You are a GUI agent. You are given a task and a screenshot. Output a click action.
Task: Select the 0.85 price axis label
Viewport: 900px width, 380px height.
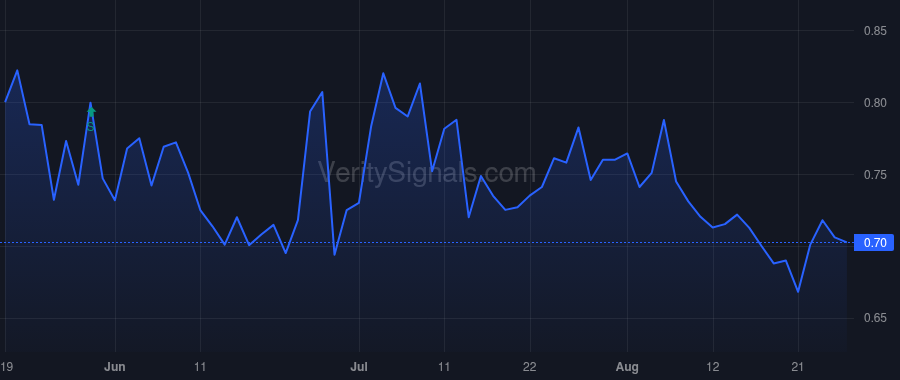click(x=875, y=31)
